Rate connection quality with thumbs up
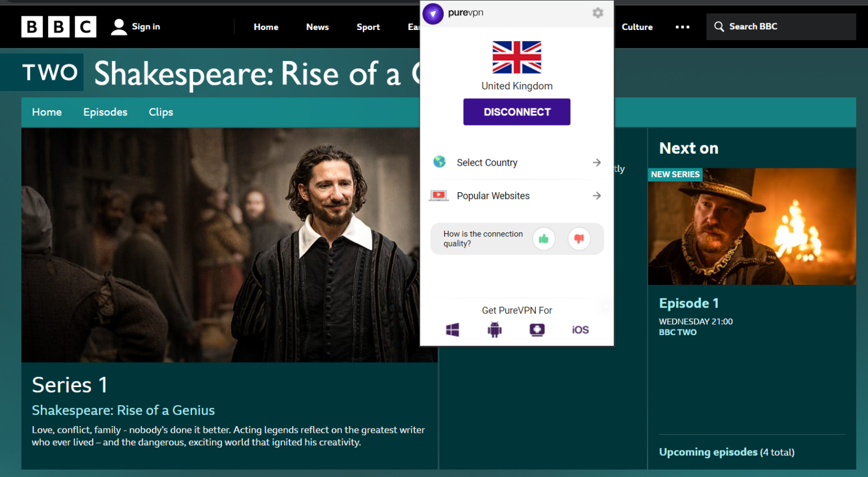The height and width of the screenshot is (477, 868). (x=544, y=238)
